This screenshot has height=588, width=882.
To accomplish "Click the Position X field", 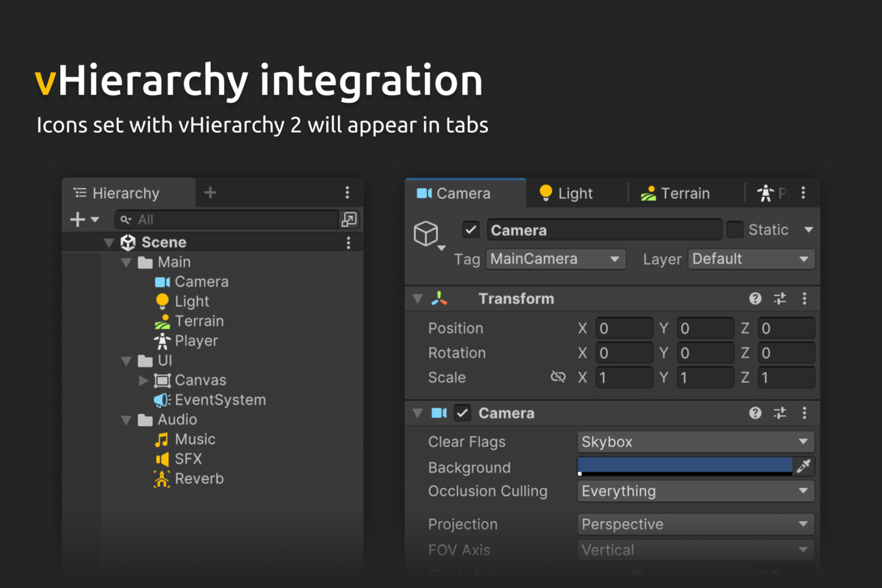I will click(624, 328).
